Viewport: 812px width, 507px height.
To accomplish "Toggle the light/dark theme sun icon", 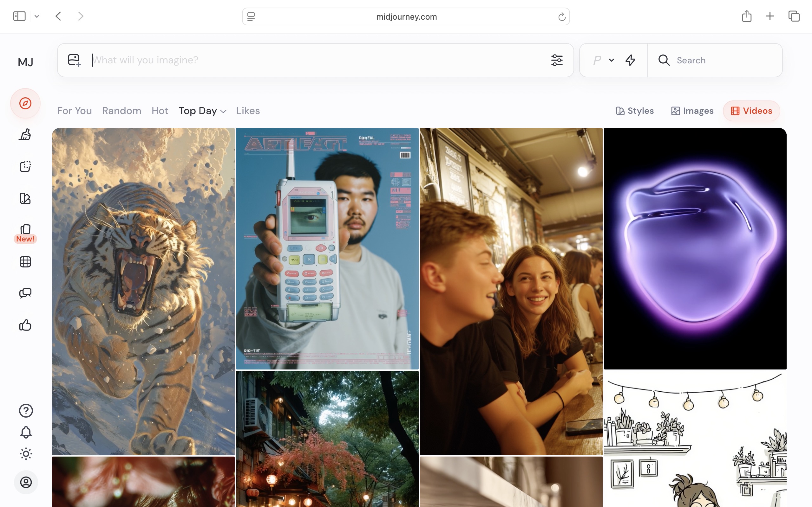I will click(x=26, y=454).
